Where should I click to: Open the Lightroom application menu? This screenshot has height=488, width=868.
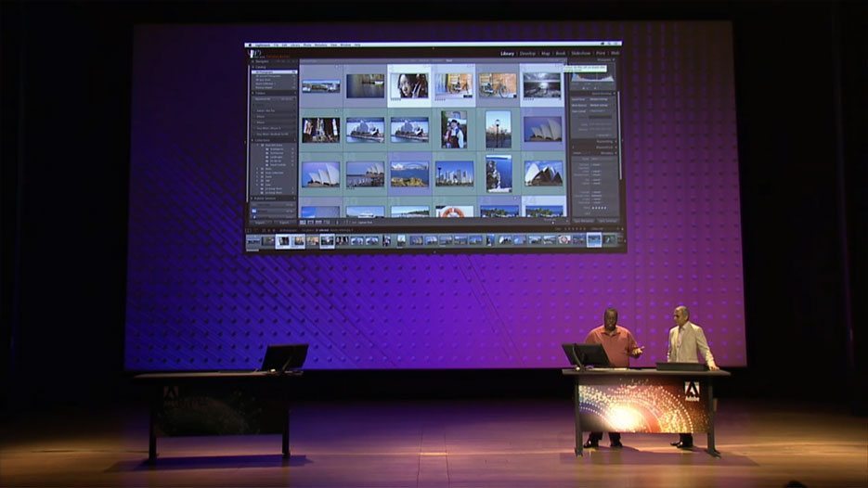(x=263, y=45)
